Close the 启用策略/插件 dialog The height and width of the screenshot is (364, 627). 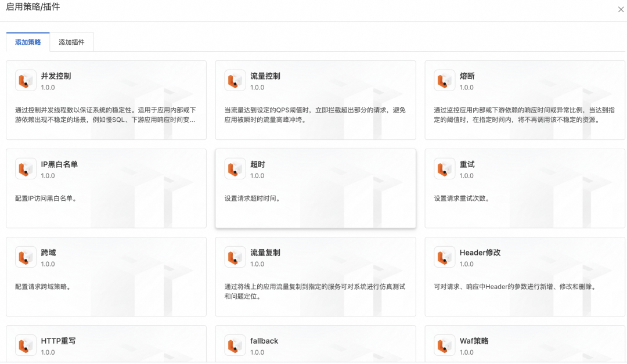coord(621,9)
